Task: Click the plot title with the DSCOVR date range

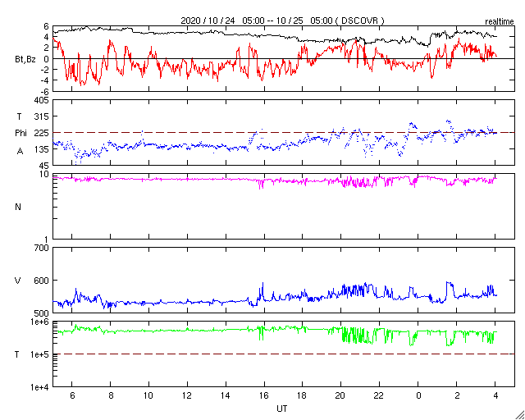Action: coord(282,21)
